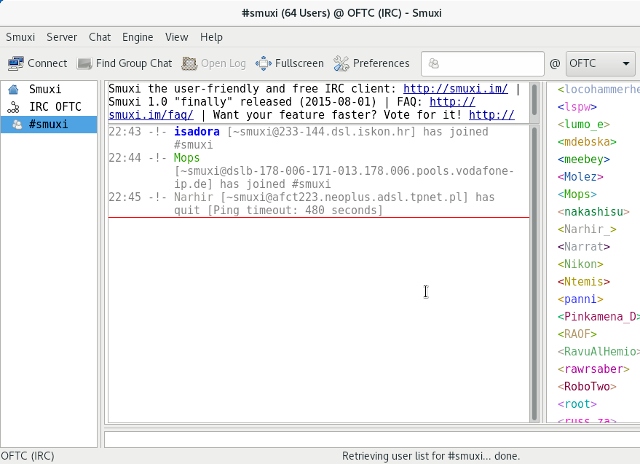This screenshot has height=464, width=640.
Task: Select user Molez in the user list
Action: (580, 177)
